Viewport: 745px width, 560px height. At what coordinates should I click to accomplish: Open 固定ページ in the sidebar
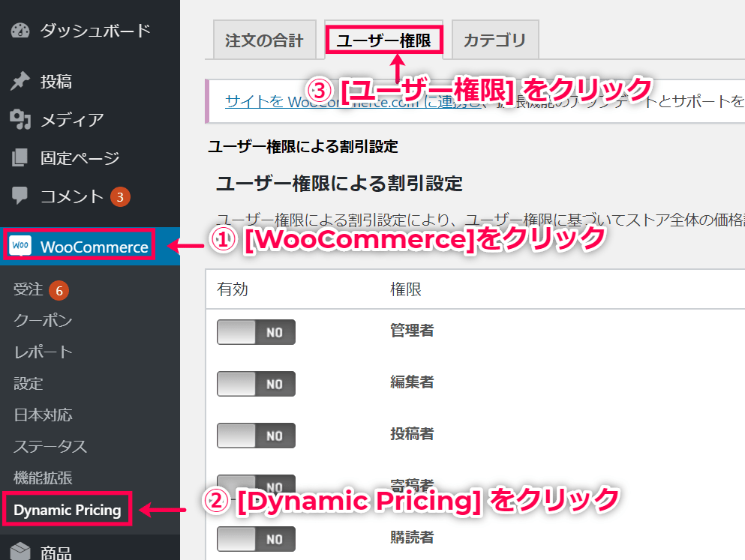coord(80,158)
